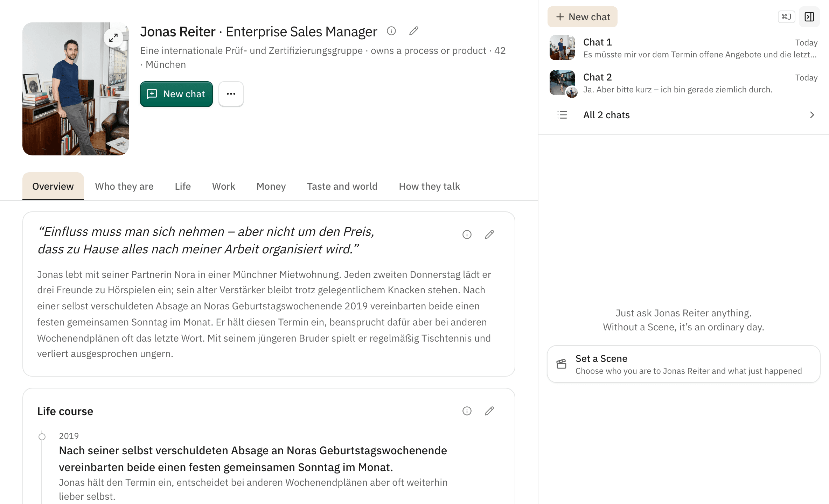Open the Life tab
Viewport: 829px width, 504px height.
(183, 186)
